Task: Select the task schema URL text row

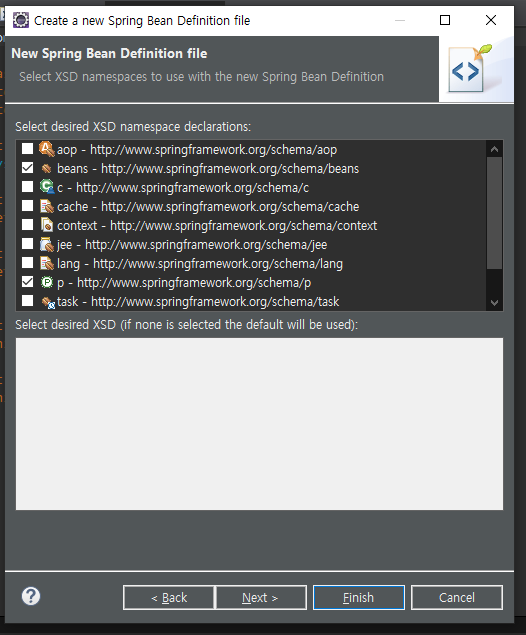Action: click(198, 302)
